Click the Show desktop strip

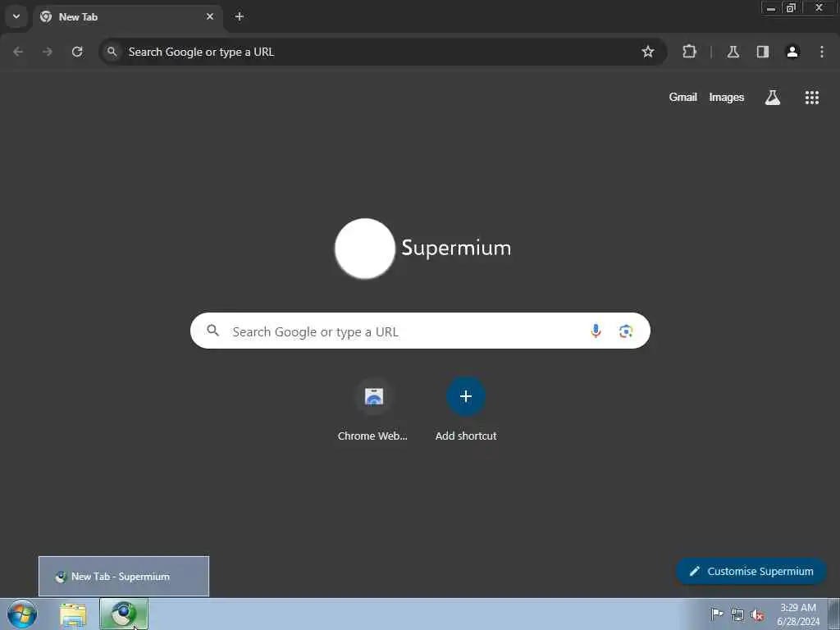[x=834, y=614]
